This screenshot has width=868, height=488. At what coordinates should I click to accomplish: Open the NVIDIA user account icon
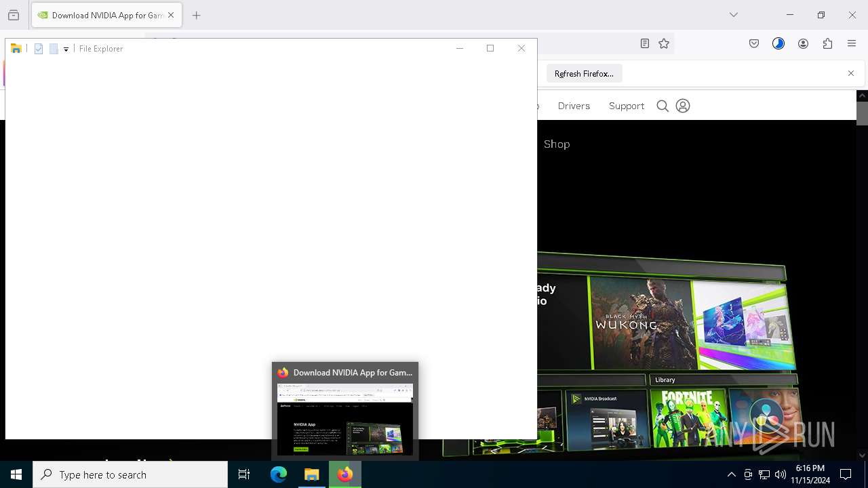(683, 106)
